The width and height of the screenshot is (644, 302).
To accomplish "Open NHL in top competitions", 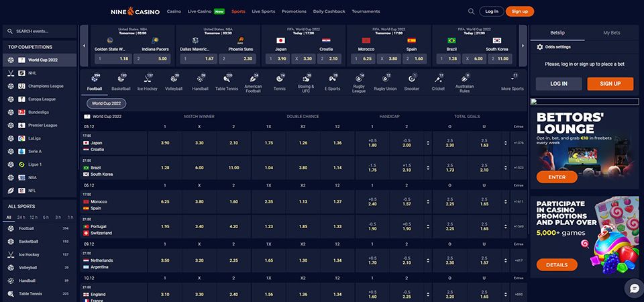I will 40,73.
